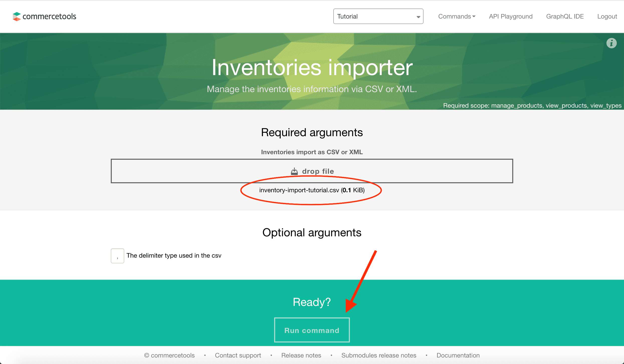Open Submodules release notes link

(x=379, y=355)
